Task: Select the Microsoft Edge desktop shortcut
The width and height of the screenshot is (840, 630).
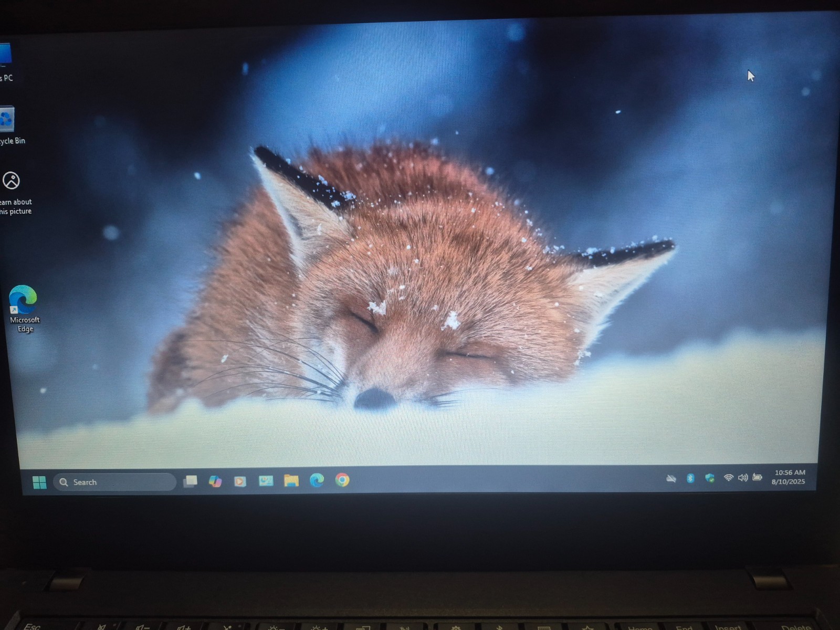Action: tap(24, 309)
